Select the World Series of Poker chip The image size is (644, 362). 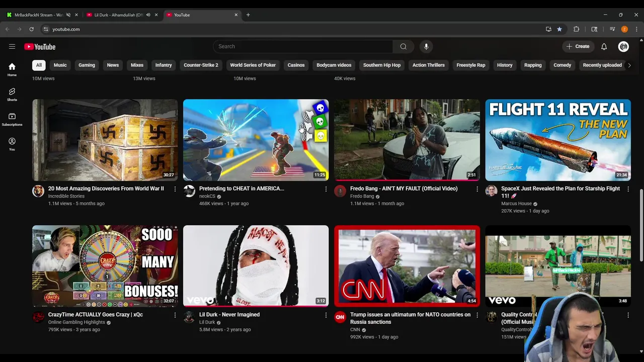point(253,65)
